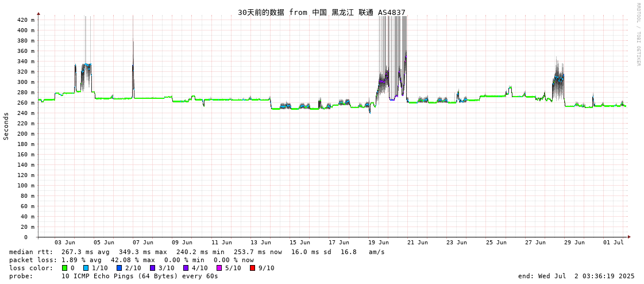This screenshot has height=284, width=644.
Task: Click the 21 Jun date label
Action: point(418,243)
